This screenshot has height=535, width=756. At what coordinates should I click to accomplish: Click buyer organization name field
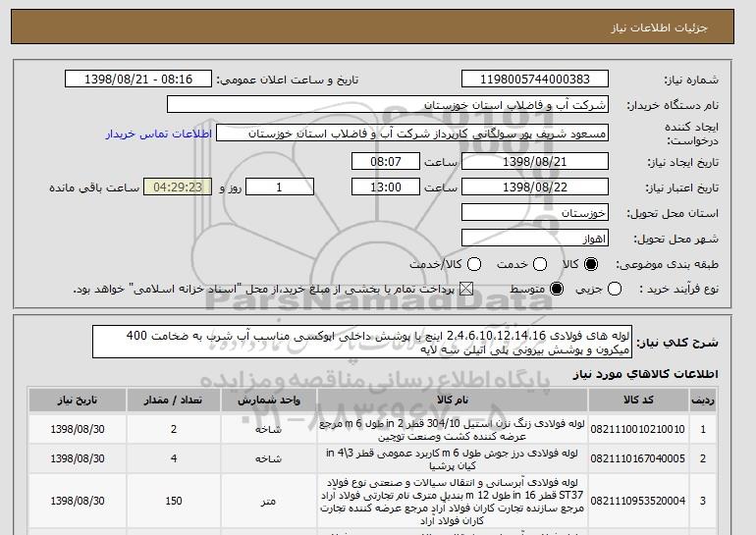[x=388, y=105]
